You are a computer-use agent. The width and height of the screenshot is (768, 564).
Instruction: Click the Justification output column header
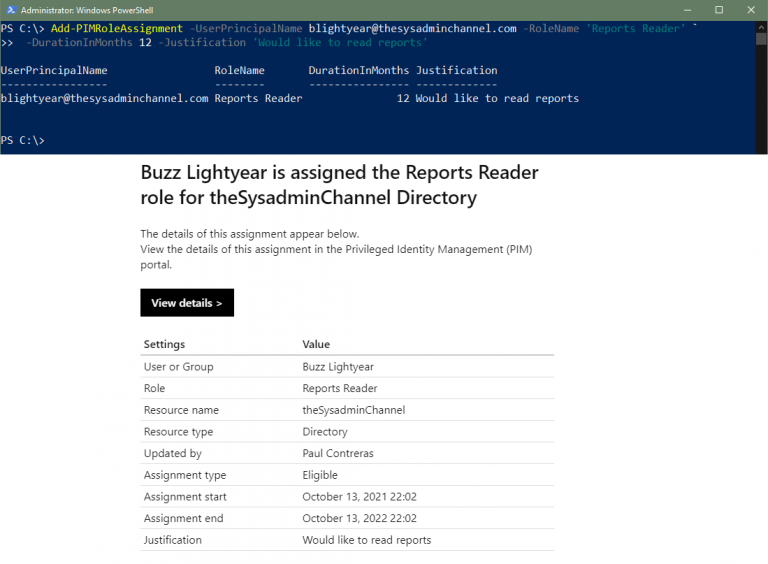tap(456, 70)
